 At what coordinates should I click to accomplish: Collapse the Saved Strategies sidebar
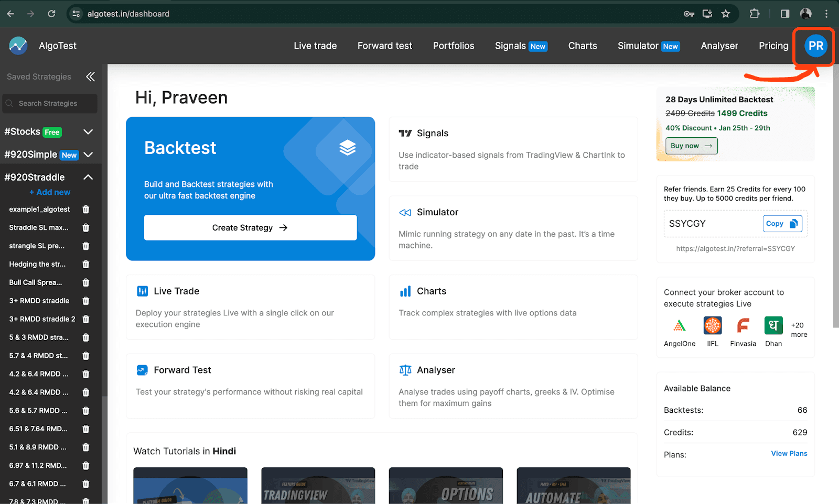(90, 76)
